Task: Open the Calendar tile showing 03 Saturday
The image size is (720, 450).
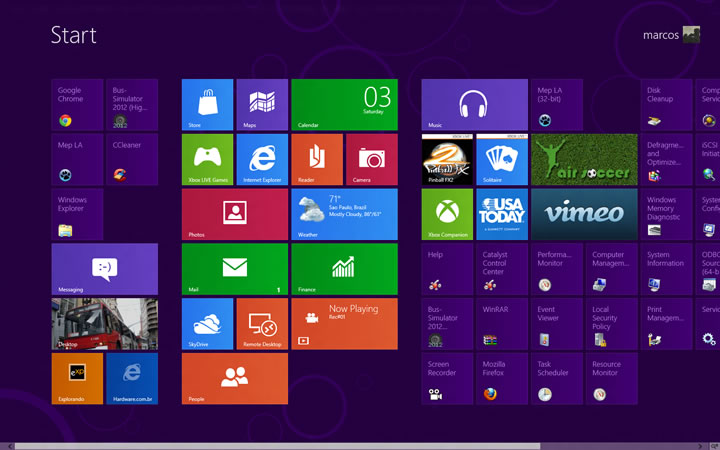Action: 344,105
